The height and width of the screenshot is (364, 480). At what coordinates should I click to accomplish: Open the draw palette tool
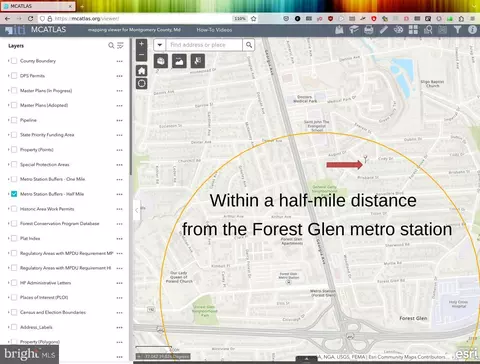pyautogui.click(x=398, y=30)
